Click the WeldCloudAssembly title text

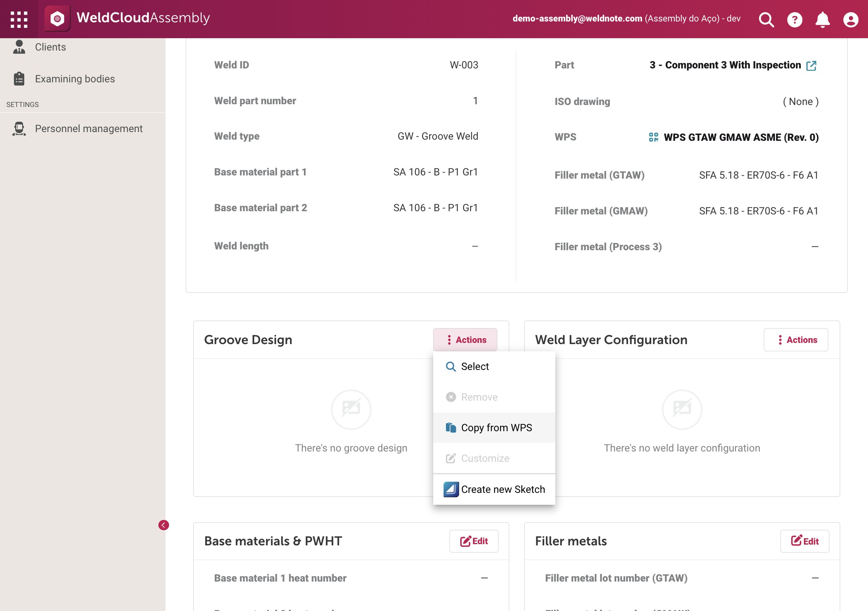(x=143, y=18)
